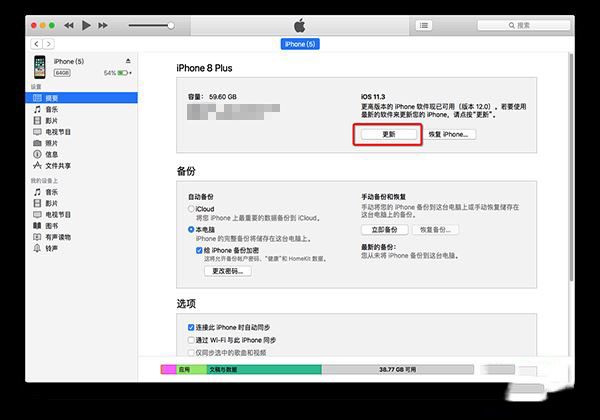Toggle 给 iPhone 备份加密 checkbox

tap(200, 251)
